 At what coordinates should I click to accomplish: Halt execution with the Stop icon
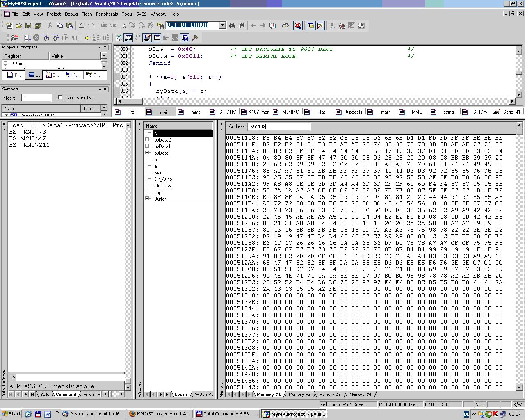(x=36, y=38)
